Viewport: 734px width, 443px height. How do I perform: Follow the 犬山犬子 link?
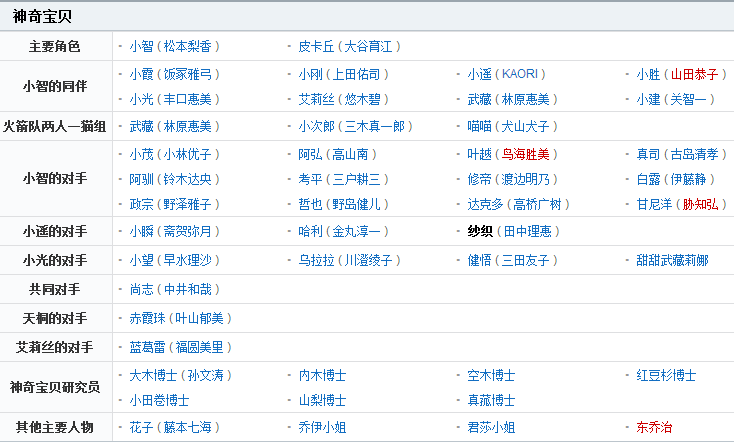point(525,126)
